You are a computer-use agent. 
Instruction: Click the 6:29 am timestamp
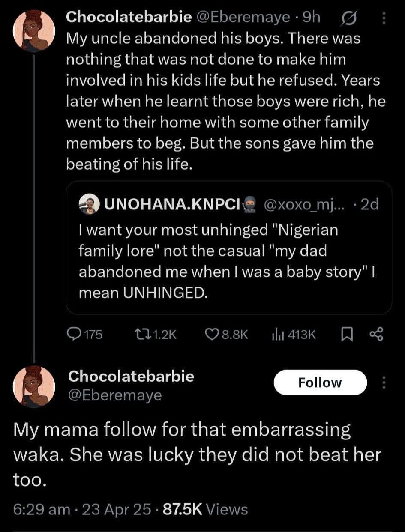point(42,509)
